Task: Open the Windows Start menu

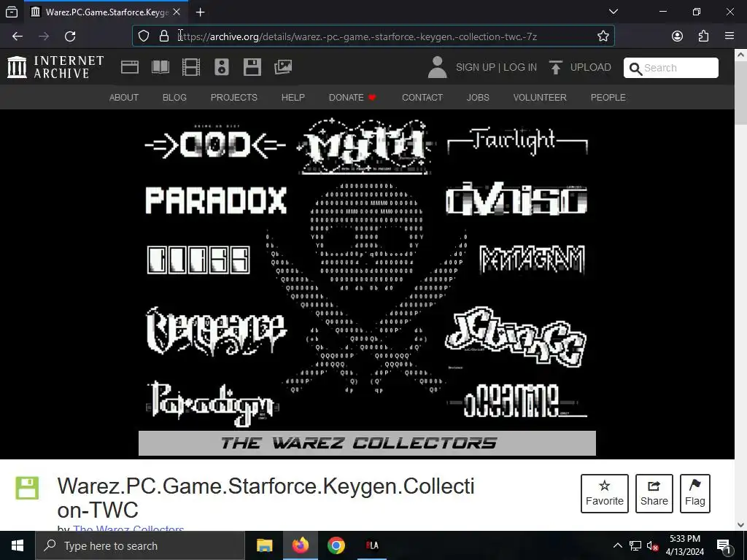Action: tap(18, 545)
